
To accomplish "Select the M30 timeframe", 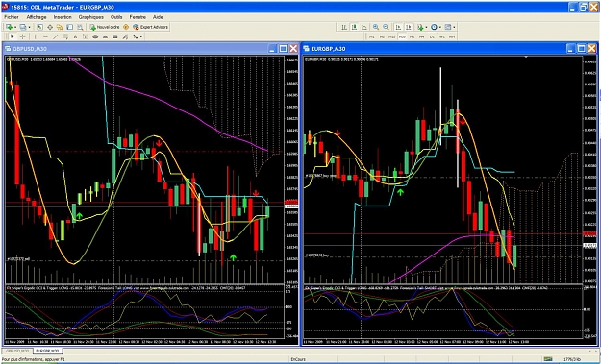I will tap(402, 36).
